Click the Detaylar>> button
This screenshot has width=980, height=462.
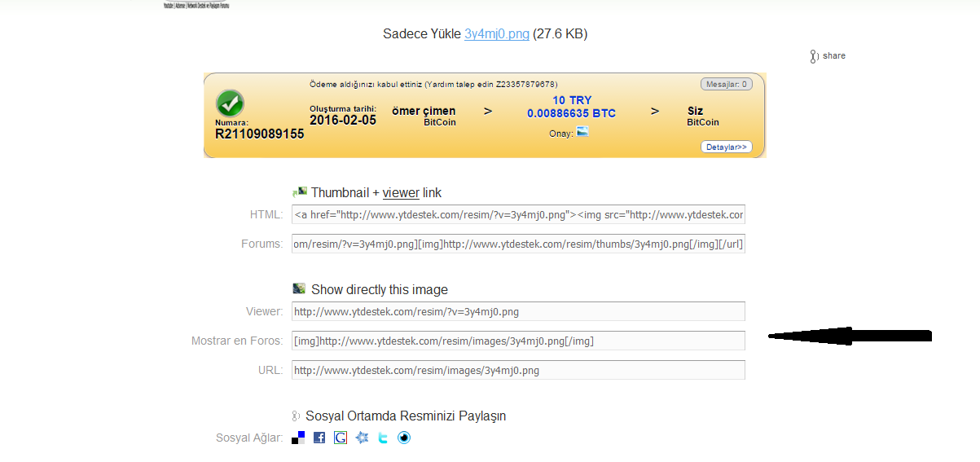click(x=726, y=147)
